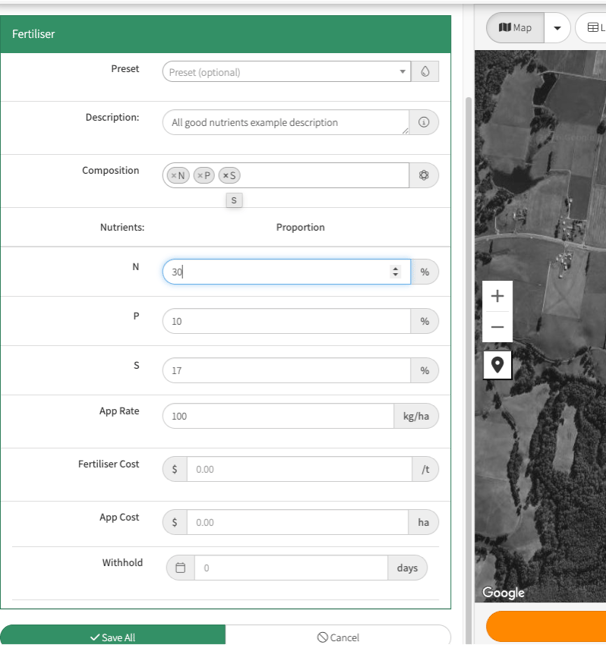Click the map location pin button
The image size is (606, 645).
pos(497,365)
